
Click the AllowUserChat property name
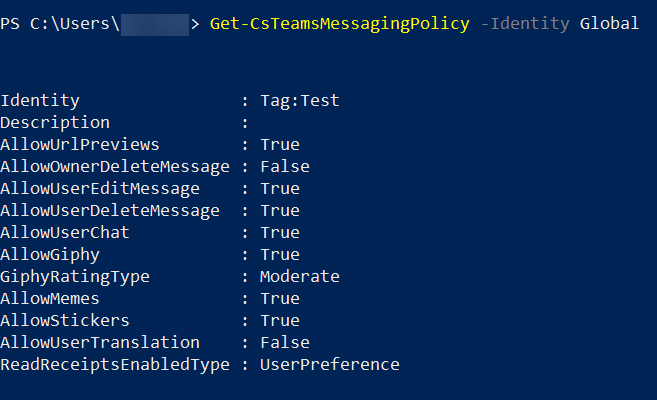tap(65, 233)
